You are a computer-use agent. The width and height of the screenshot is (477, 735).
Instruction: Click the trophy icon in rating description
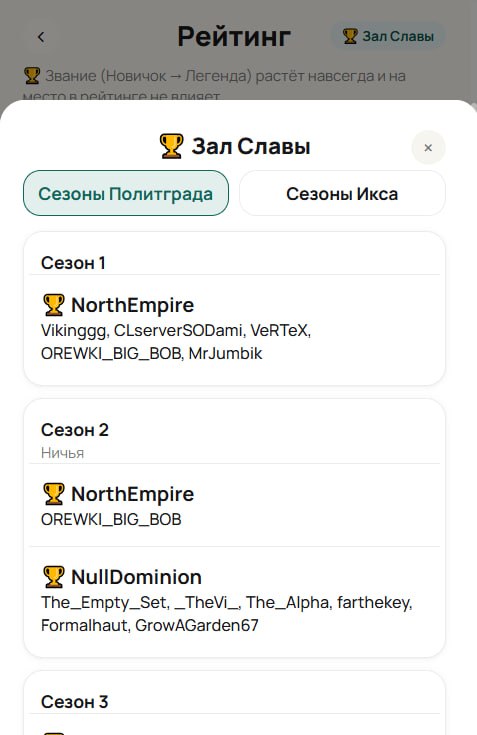pyautogui.click(x=32, y=75)
